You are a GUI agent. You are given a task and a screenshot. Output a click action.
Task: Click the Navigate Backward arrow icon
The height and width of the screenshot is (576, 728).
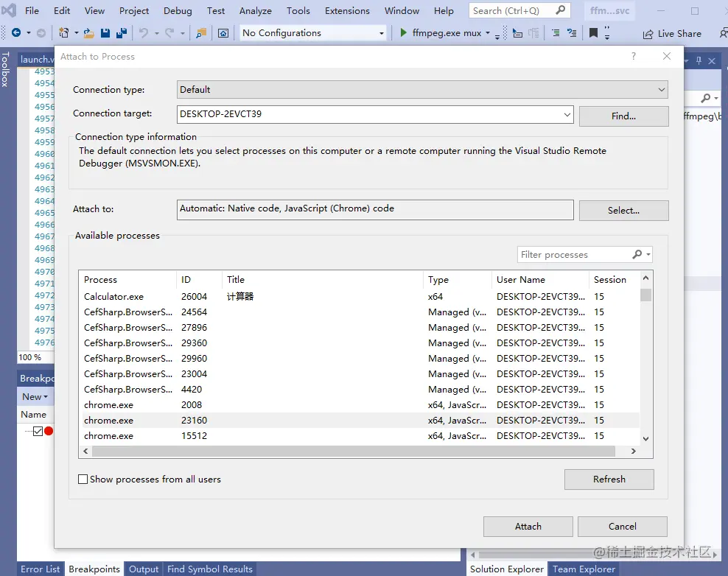pos(16,32)
